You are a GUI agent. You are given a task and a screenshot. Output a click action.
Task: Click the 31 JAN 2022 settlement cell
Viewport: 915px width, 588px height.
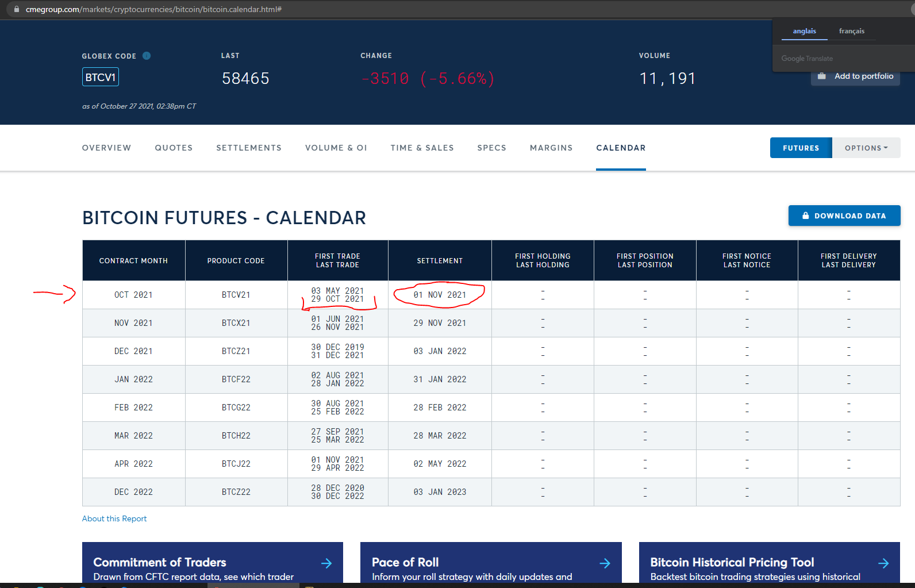(440, 379)
